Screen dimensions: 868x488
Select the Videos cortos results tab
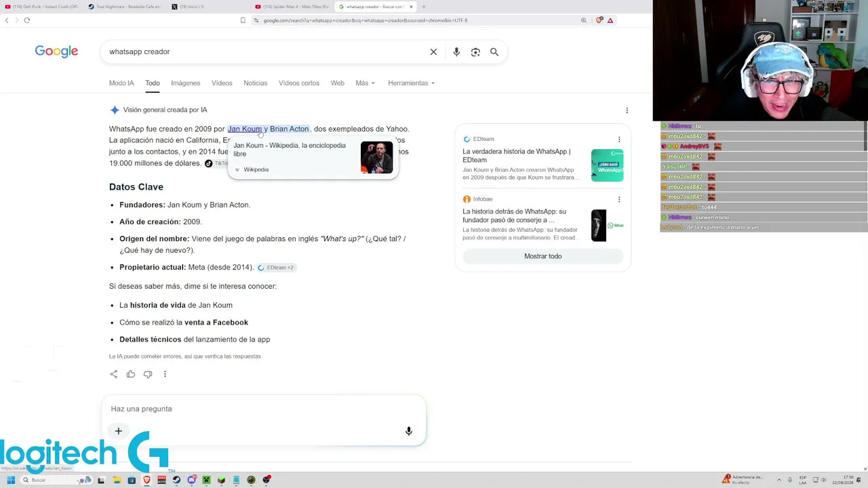click(x=299, y=83)
